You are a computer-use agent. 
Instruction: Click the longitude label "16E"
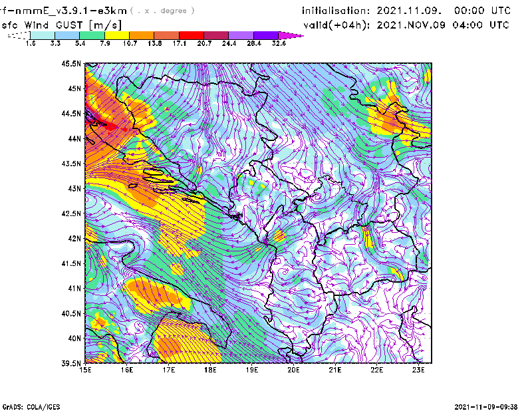coord(127,370)
